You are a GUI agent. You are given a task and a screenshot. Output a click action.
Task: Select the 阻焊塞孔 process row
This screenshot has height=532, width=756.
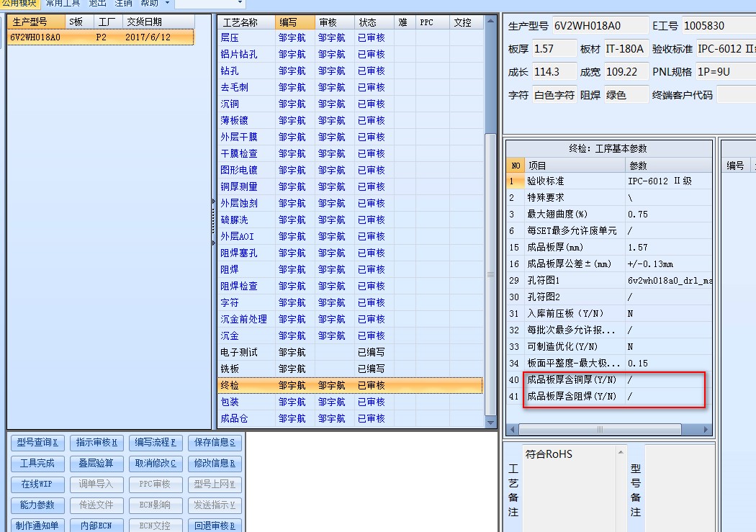(350, 253)
